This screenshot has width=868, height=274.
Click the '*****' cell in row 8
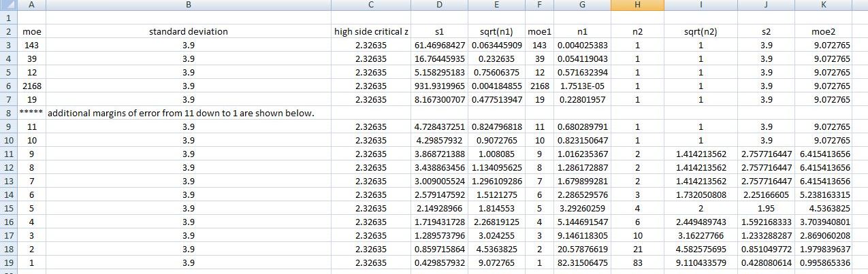31,113
